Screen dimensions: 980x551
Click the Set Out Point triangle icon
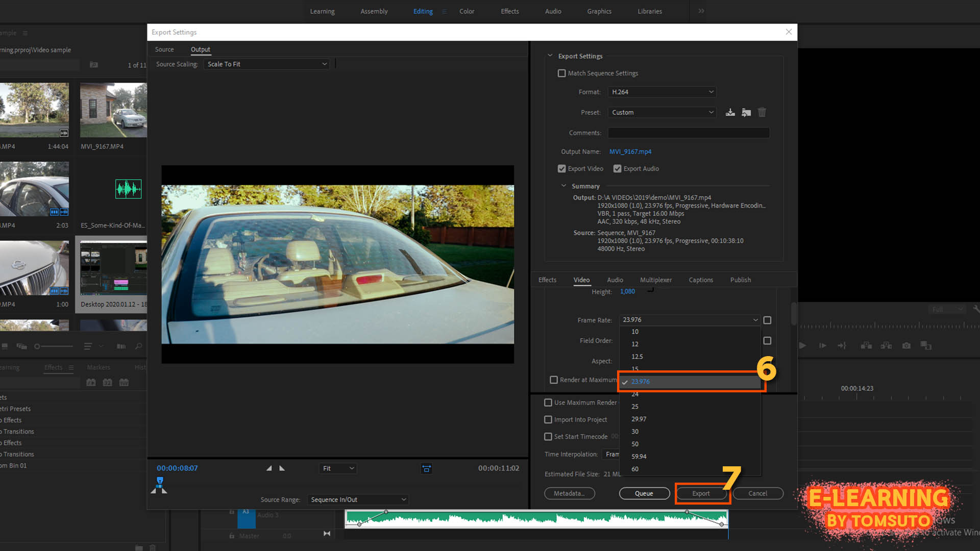tap(282, 468)
